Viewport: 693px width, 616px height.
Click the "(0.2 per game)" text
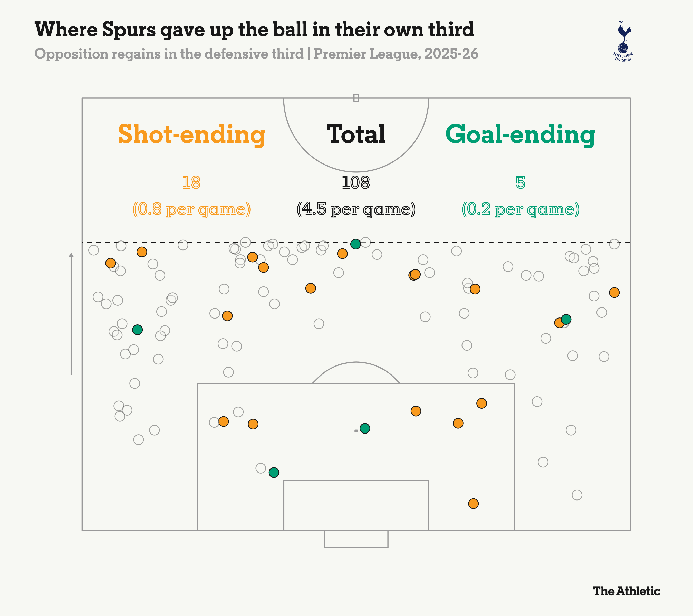click(x=521, y=209)
